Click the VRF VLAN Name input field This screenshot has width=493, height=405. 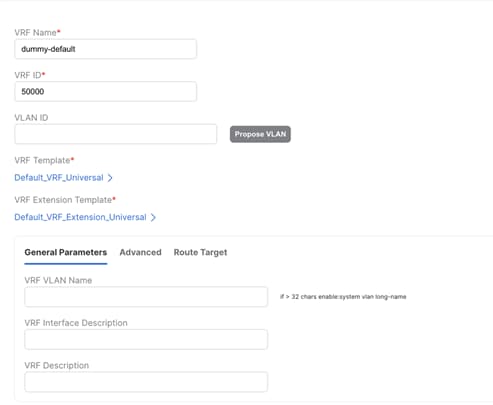[146, 297]
